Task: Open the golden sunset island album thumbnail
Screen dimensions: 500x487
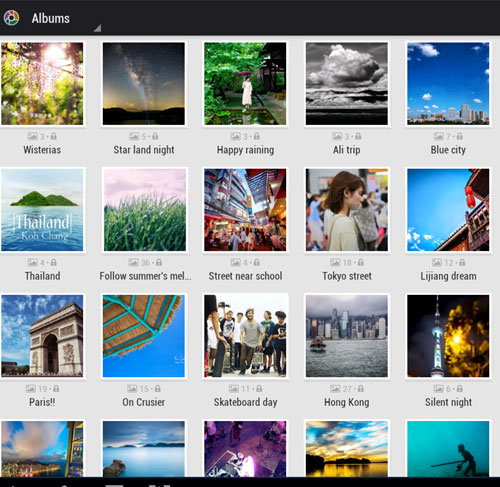Action: [347, 449]
